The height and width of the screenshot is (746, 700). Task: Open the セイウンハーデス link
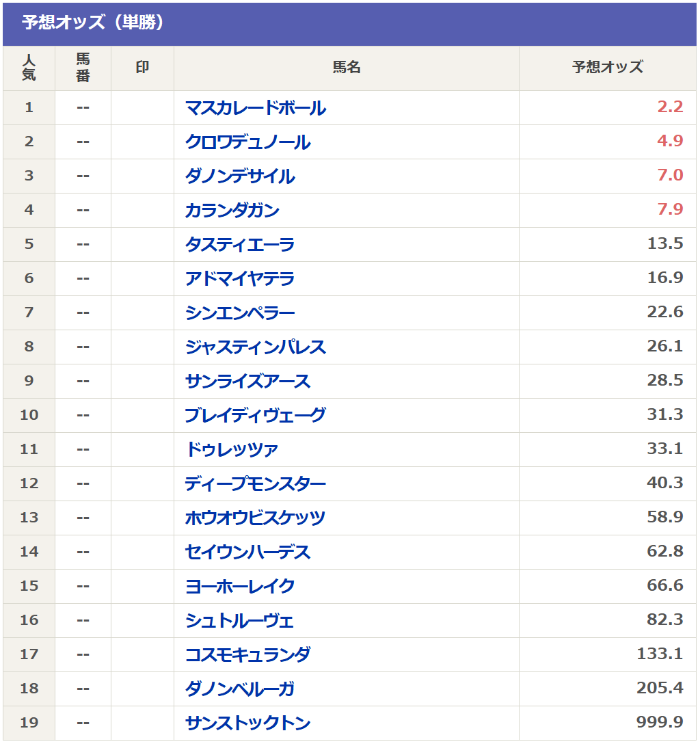pos(247,552)
